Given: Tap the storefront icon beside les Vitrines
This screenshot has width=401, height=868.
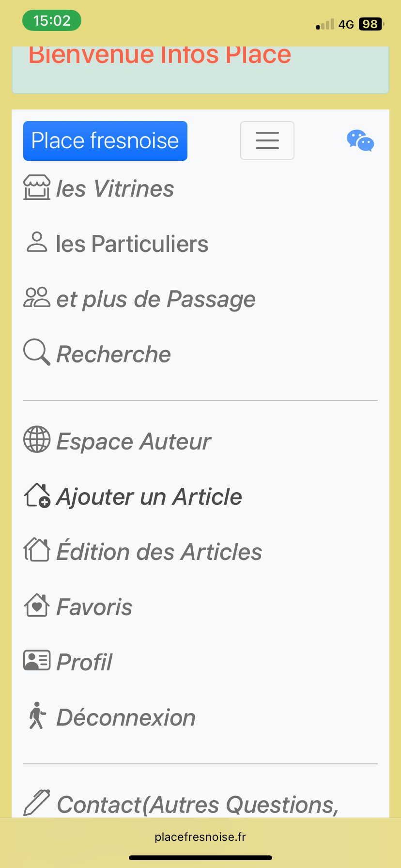Looking at the screenshot, I should coord(37,188).
